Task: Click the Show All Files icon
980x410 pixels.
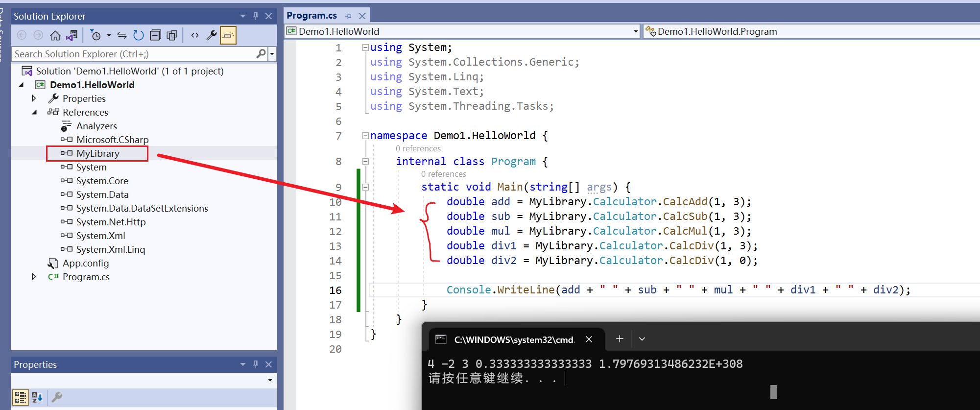Action: point(172,35)
